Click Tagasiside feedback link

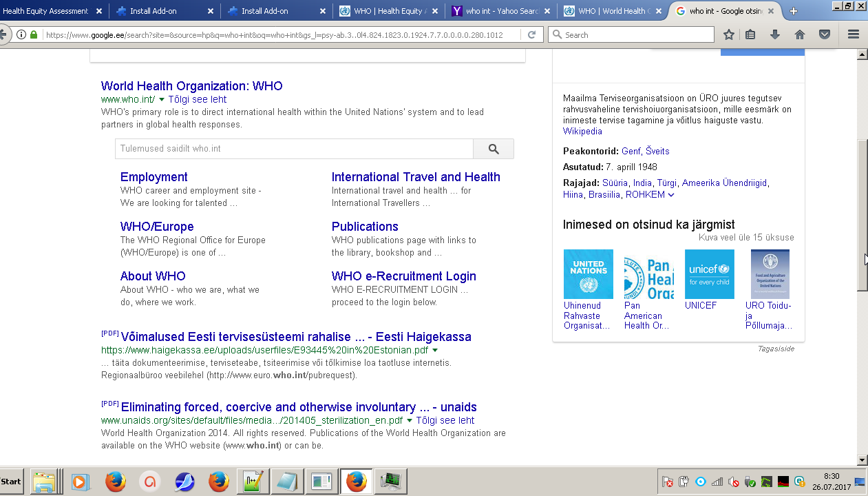[x=776, y=349]
